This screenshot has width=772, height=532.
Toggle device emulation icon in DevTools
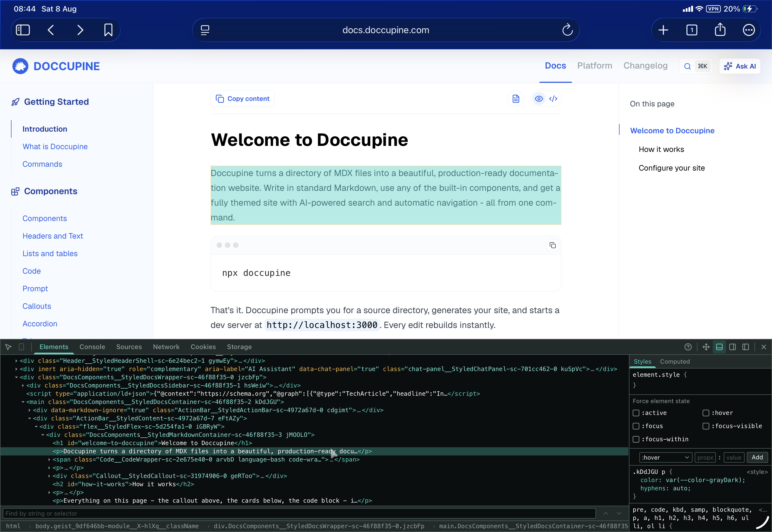click(21, 347)
